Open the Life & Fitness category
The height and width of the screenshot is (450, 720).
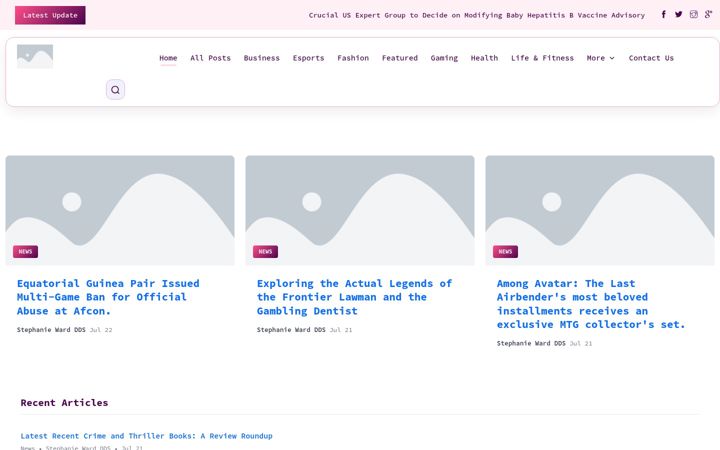(542, 58)
